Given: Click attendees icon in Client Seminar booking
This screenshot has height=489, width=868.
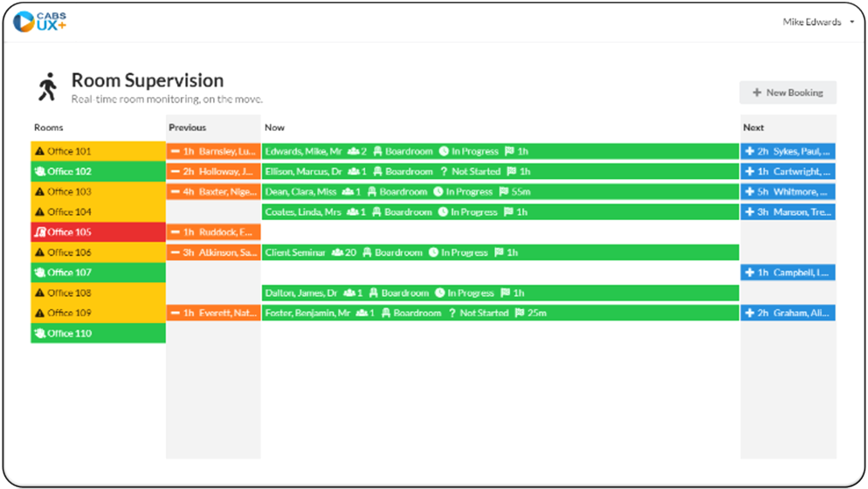Looking at the screenshot, I should (337, 253).
